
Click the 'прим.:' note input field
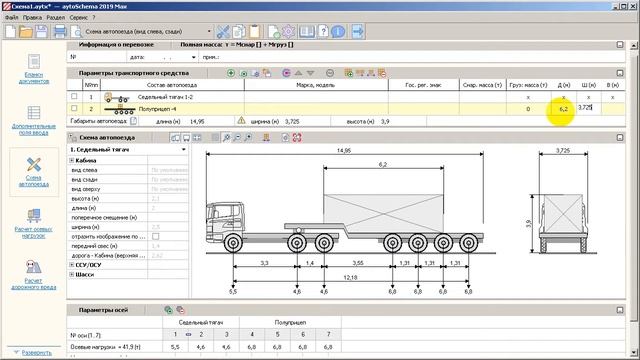(x=422, y=57)
